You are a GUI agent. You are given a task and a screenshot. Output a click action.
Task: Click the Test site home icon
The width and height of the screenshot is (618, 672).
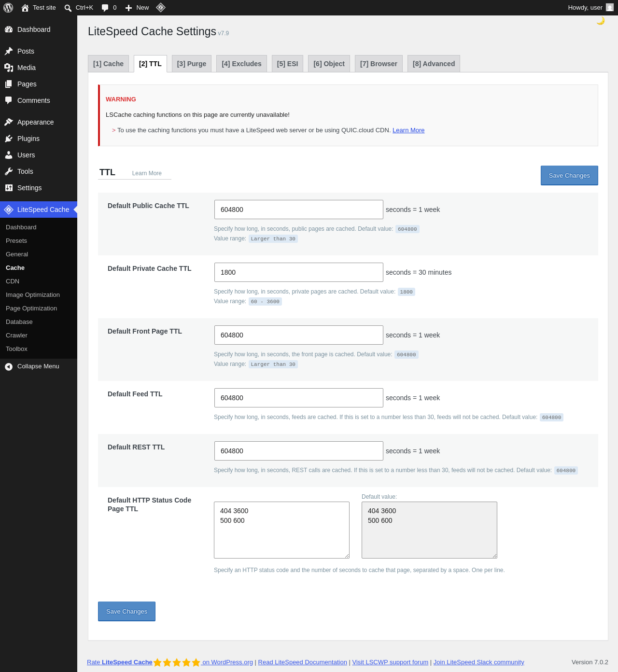pyautogui.click(x=25, y=8)
